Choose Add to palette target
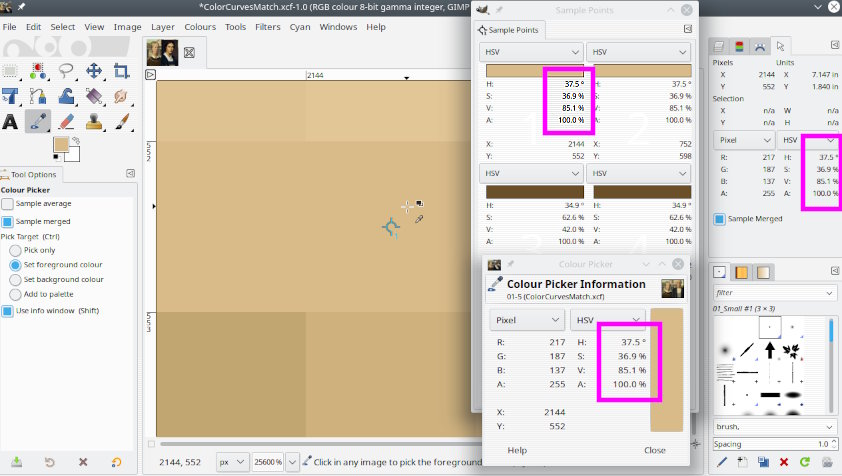 pyautogui.click(x=15, y=294)
